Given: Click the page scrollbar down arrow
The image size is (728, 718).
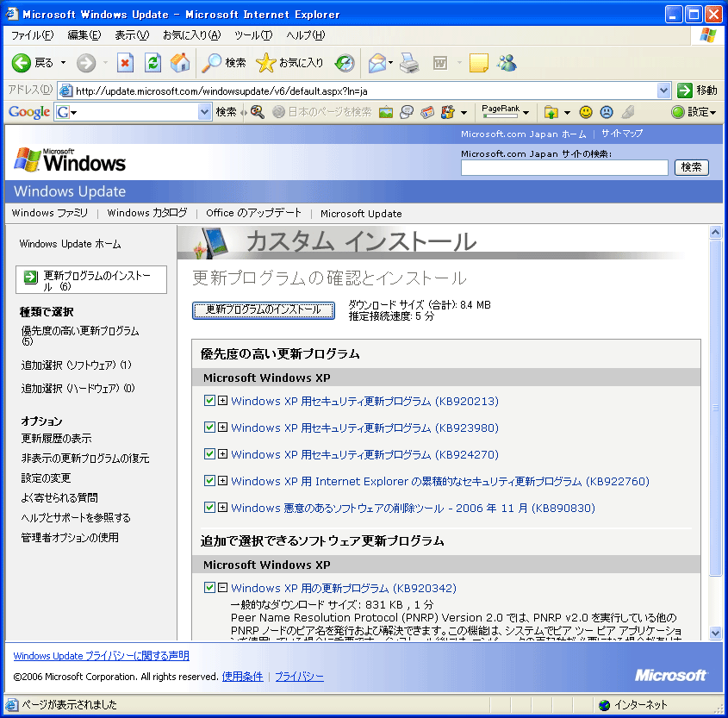Looking at the screenshot, I should pos(715,633).
